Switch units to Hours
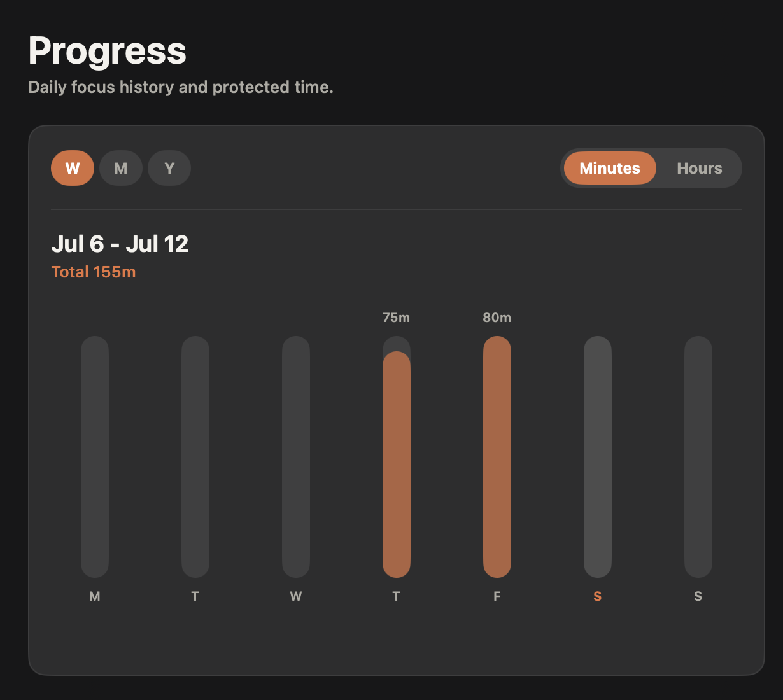Image resolution: width=783 pixels, height=700 pixels. (x=699, y=168)
